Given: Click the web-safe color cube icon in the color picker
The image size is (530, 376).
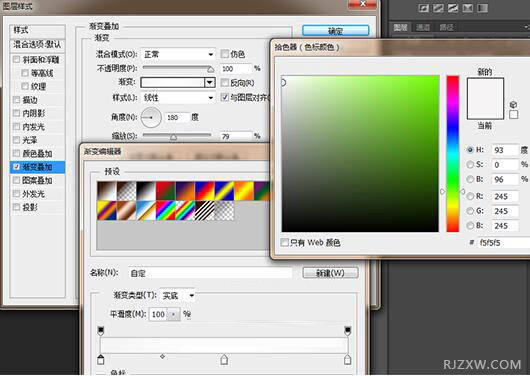Looking at the screenshot, I should point(513,104).
